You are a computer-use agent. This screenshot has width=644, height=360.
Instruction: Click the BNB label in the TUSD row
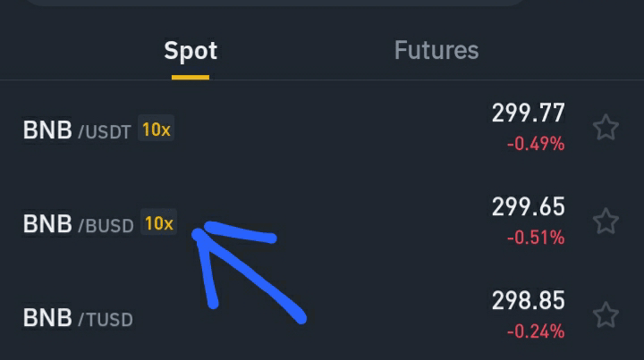[47, 317]
